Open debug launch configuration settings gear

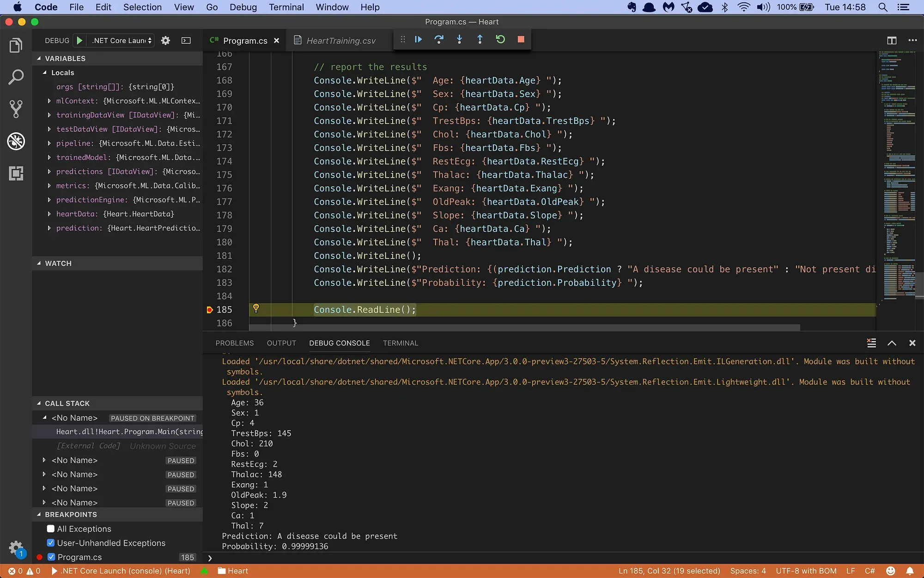pyautogui.click(x=165, y=40)
